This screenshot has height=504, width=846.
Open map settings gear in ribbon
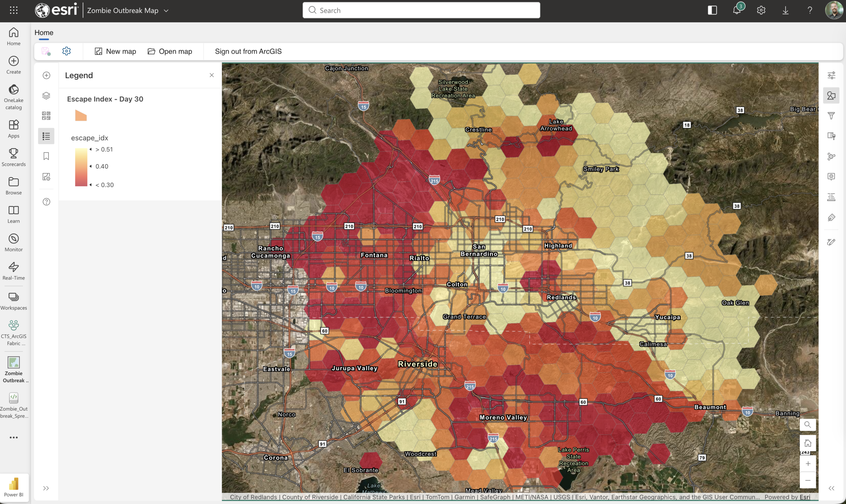[67, 51]
